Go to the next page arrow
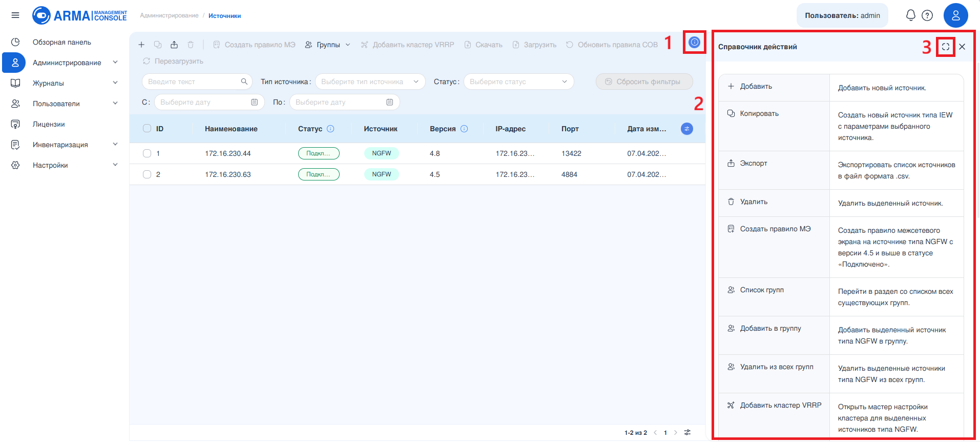The image size is (980, 442). click(x=675, y=432)
